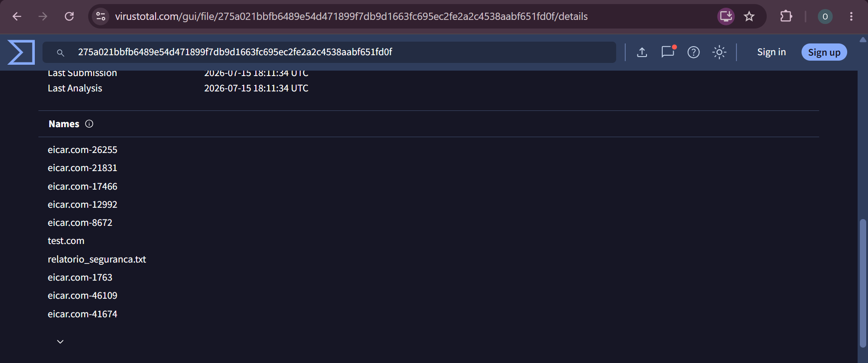Select the name eicar.com-12992
Viewport: 868px width, 363px height.
82,205
